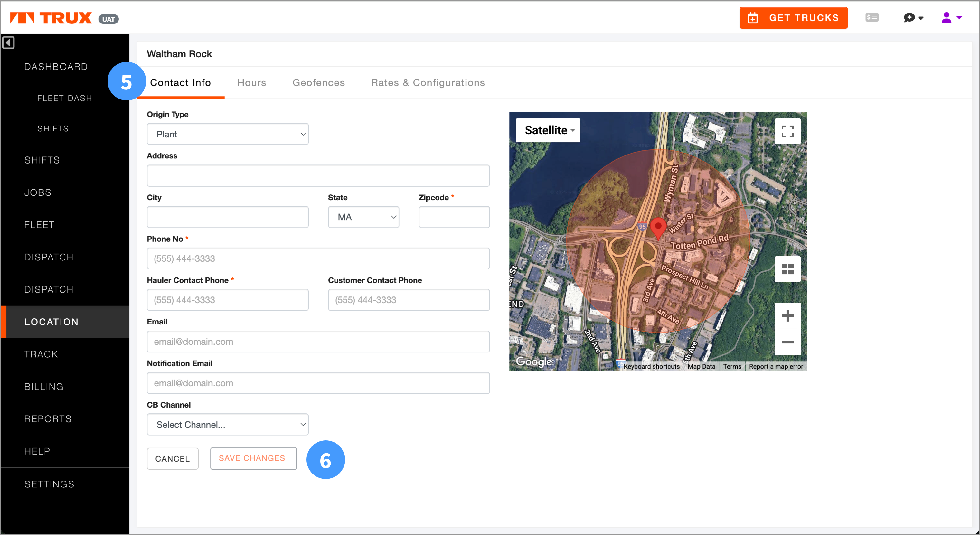The height and width of the screenshot is (535, 980).
Task: Open DASHBOARD in the sidebar
Action: [x=56, y=67]
